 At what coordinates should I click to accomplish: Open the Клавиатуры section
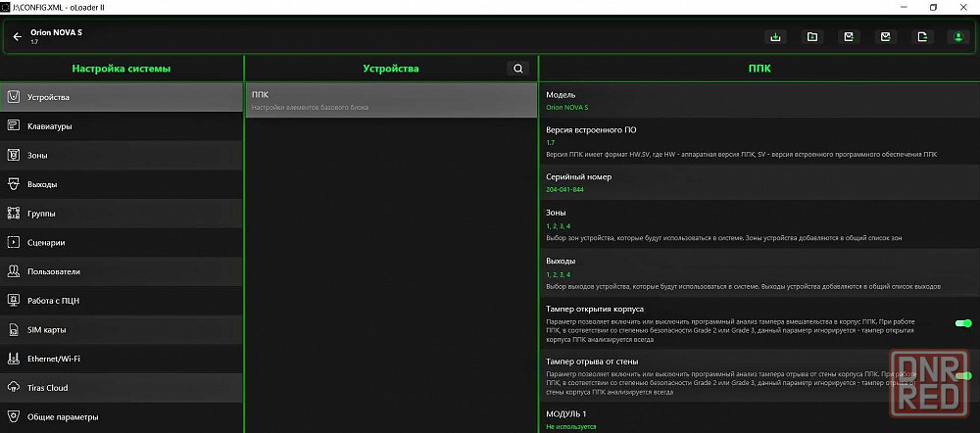pos(122,126)
